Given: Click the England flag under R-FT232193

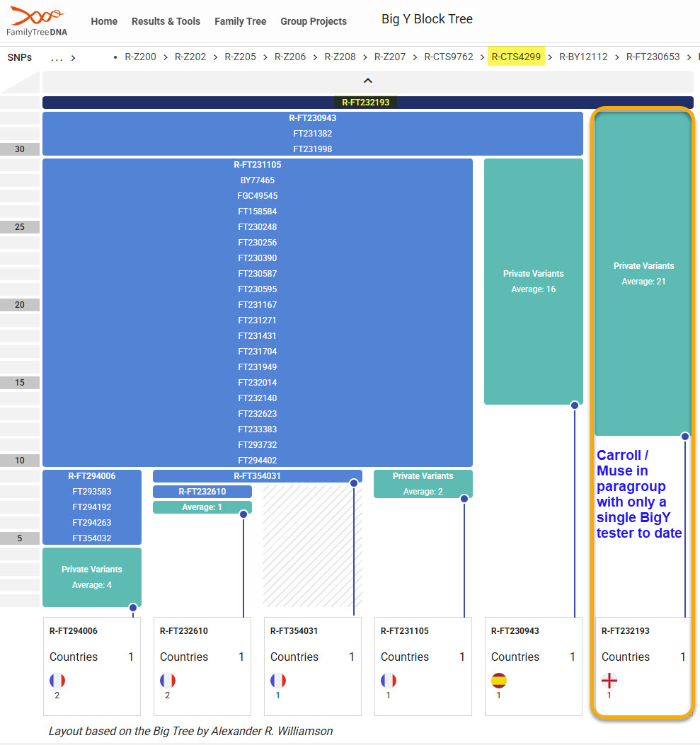Looking at the screenshot, I should (609, 681).
